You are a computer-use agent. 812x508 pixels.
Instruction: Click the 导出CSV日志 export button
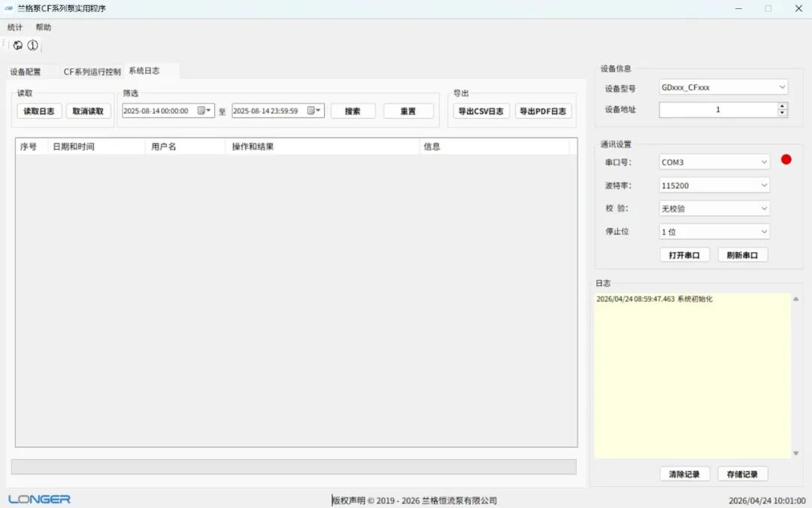tap(480, 111)
